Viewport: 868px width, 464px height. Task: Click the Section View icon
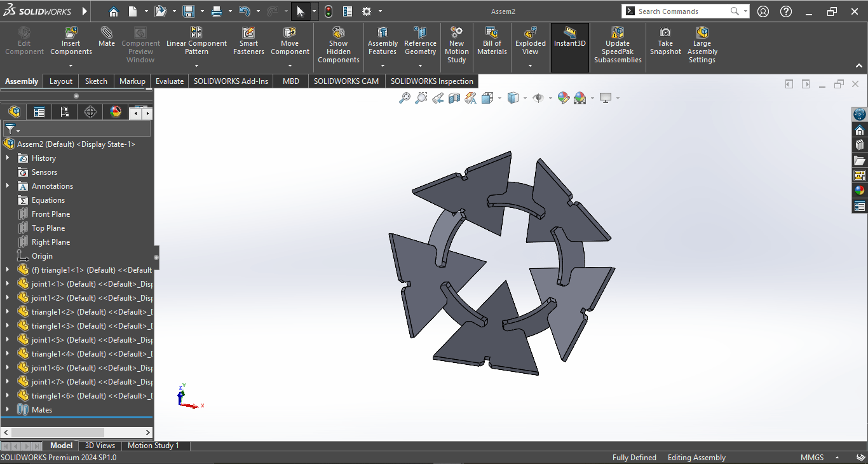click(454, 98)
